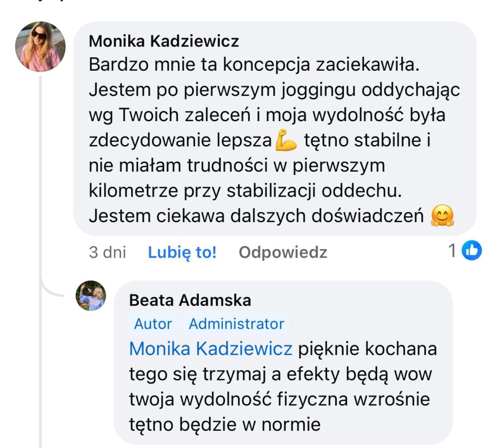Click the sentence "Jestem ciekawa dalszych doświadczeń"

coord(257,216)
